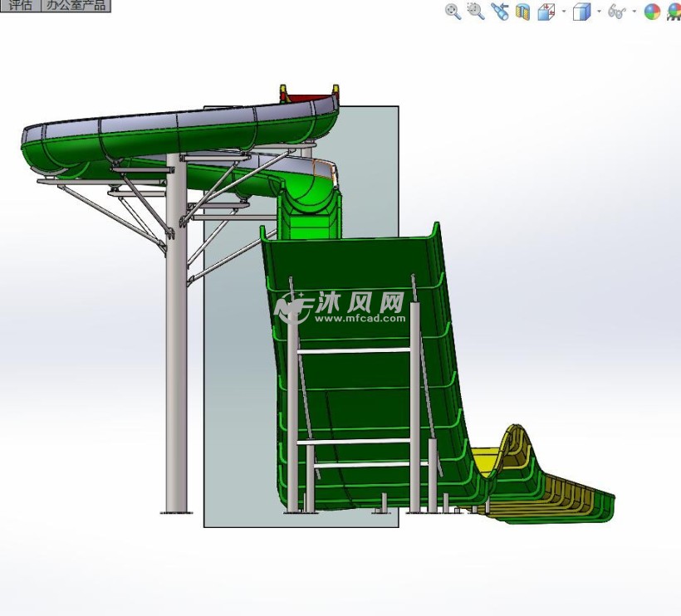Click the Edit Appearance color ball icon
The width and height of the screenshot is (681, 616).
(652, 12)
